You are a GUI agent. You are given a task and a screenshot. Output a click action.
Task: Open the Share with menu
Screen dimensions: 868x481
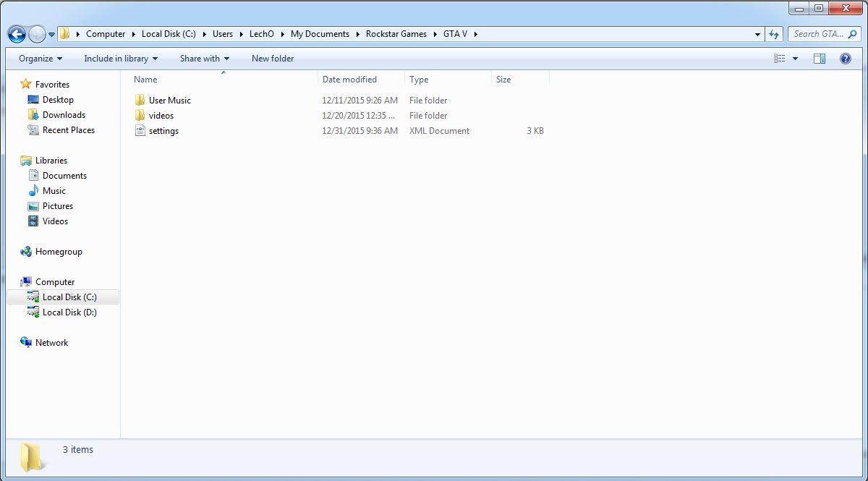(205, 59)
